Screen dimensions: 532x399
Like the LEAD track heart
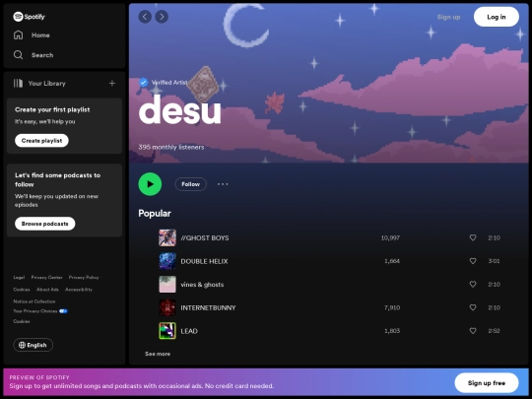[x=473, y=330]
